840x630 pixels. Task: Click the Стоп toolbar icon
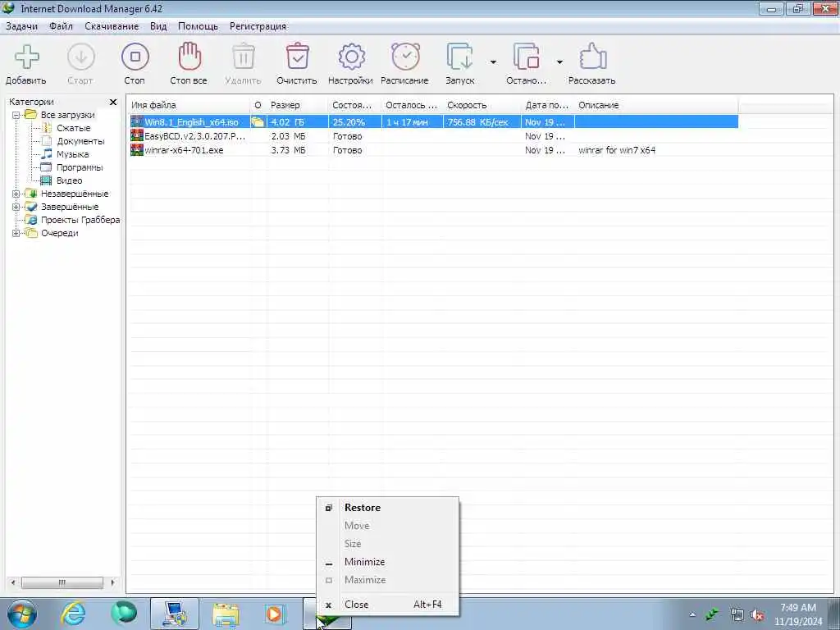[135, 57]
